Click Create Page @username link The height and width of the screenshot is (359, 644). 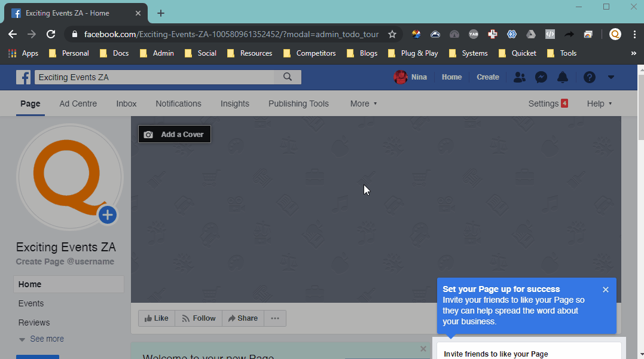click(x=65, y=261)
